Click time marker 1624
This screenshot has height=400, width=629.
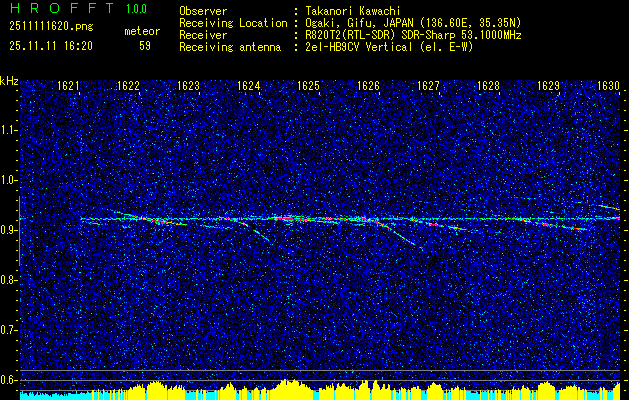[x=249, y=85]
